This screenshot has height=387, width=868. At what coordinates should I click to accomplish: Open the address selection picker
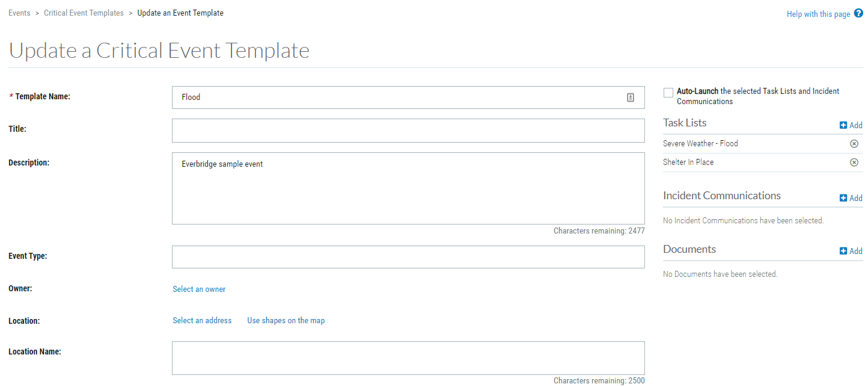[x=202, y=320]
